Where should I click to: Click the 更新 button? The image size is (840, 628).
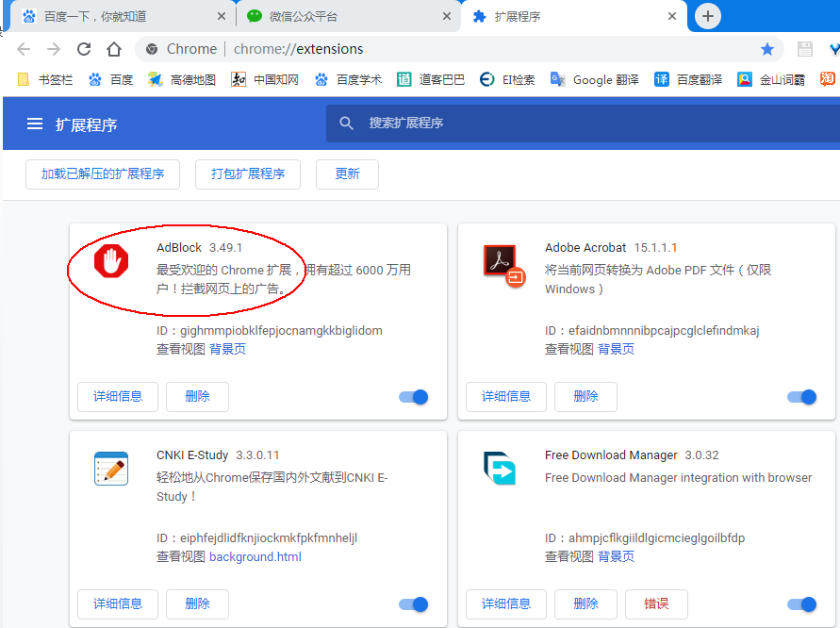click(x=347, y=174)
